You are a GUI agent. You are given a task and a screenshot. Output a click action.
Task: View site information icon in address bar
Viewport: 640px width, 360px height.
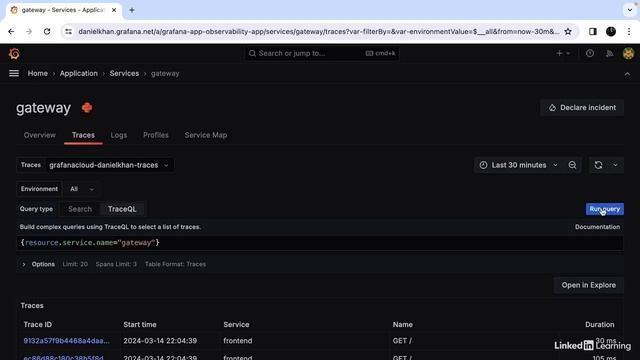click(68, 31)
